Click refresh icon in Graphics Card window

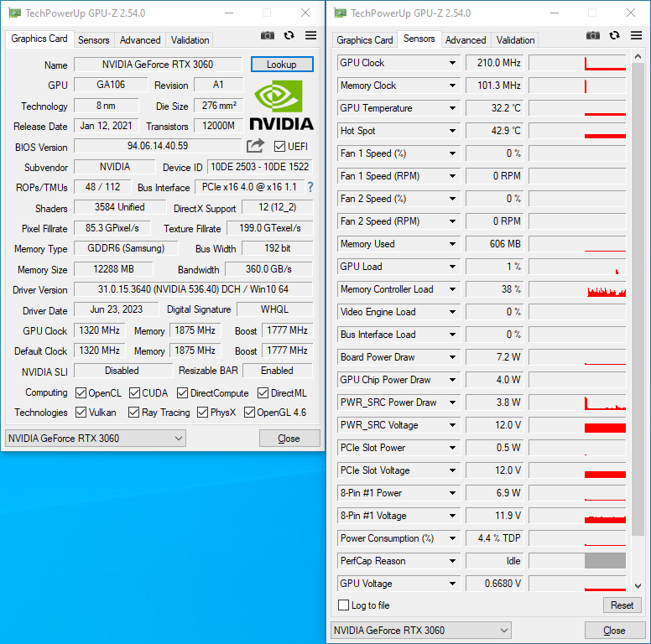(289, 36)
